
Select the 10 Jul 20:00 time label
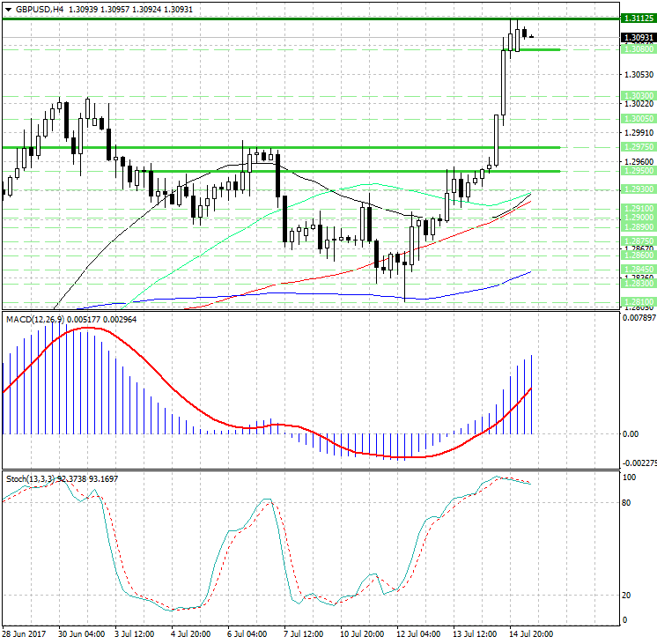coord(362,634)
